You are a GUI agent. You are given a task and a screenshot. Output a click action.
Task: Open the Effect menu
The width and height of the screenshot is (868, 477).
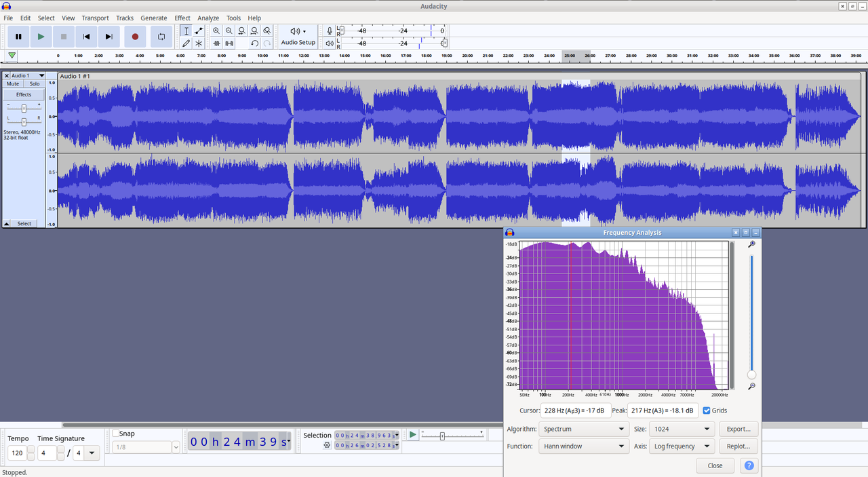[x=182, y=18]
